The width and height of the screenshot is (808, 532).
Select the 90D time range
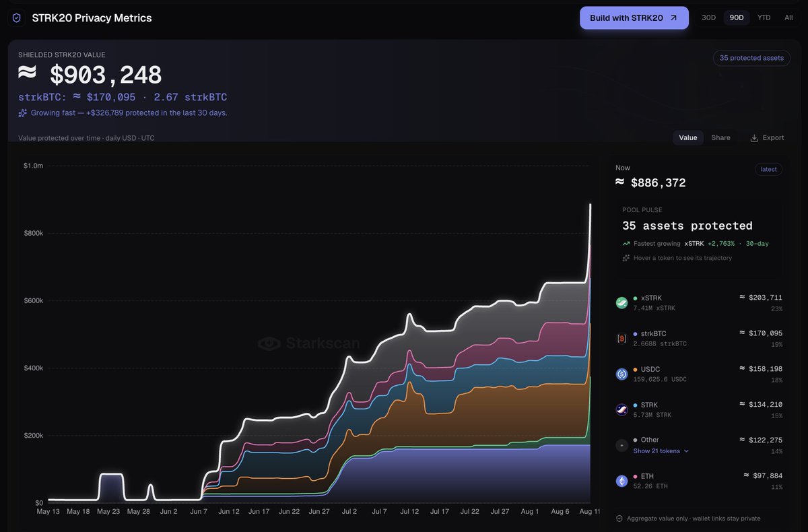(x=737, y=18)
